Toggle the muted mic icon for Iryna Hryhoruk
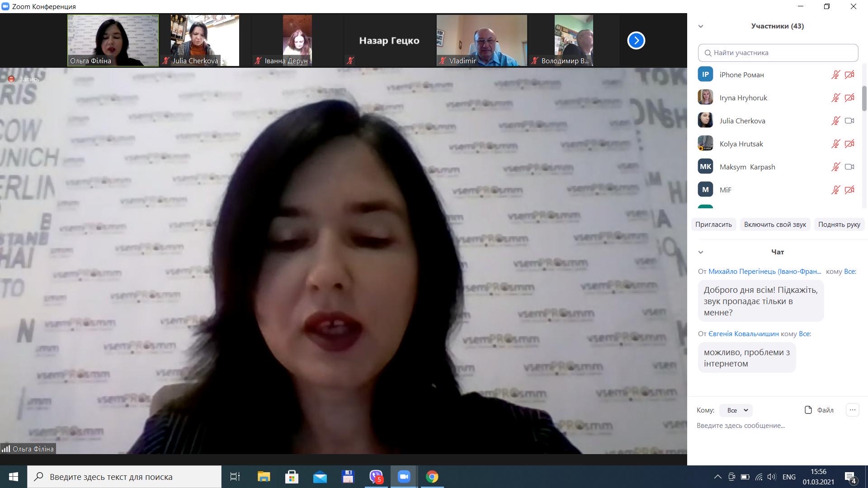The width and height of the screenshot is (868, 488). [835, 98]
